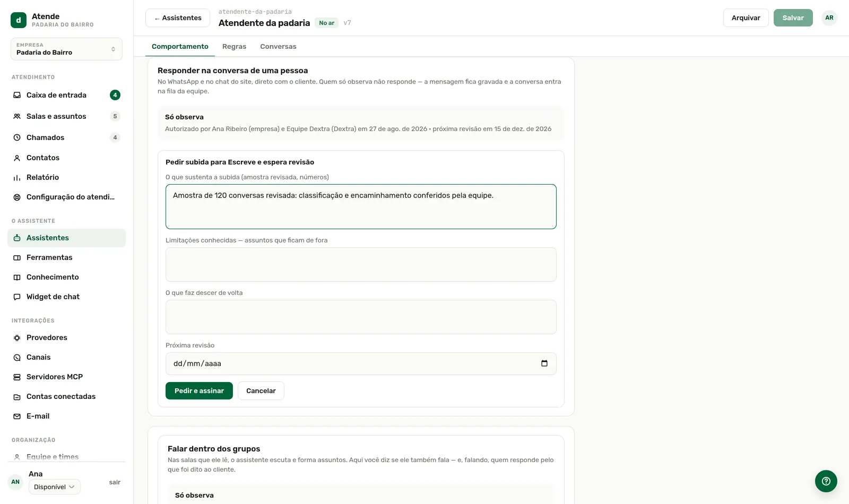This screenshot has height=504, width=849.
Task: Click the Provedores icon
Action: 17,337
